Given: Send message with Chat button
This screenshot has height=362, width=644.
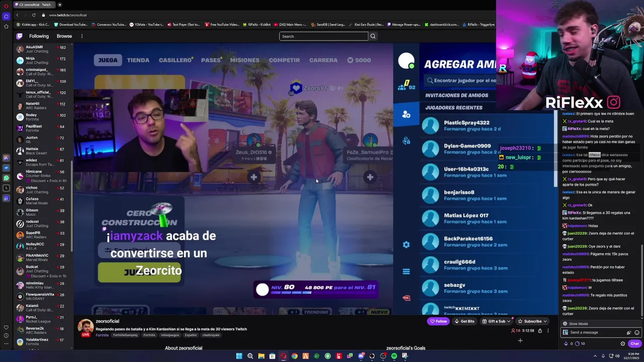Looking at the screenshot, I should pos(635,344).
